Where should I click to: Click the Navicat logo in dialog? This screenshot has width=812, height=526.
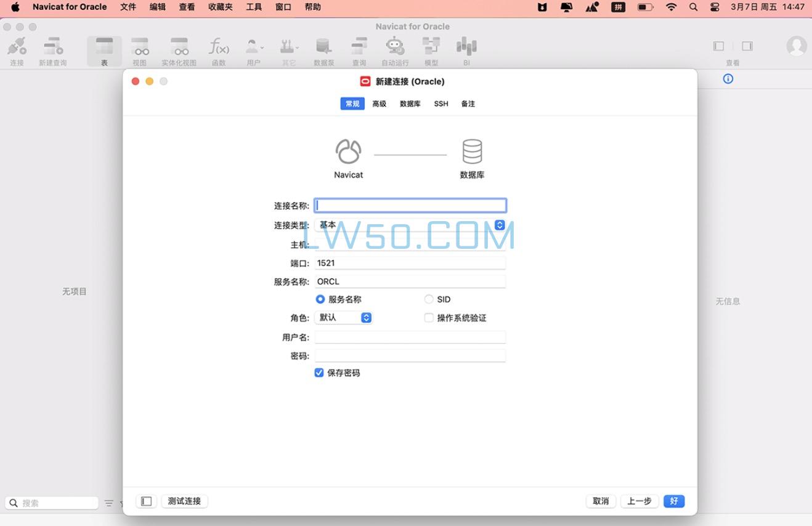click(348, 152)
